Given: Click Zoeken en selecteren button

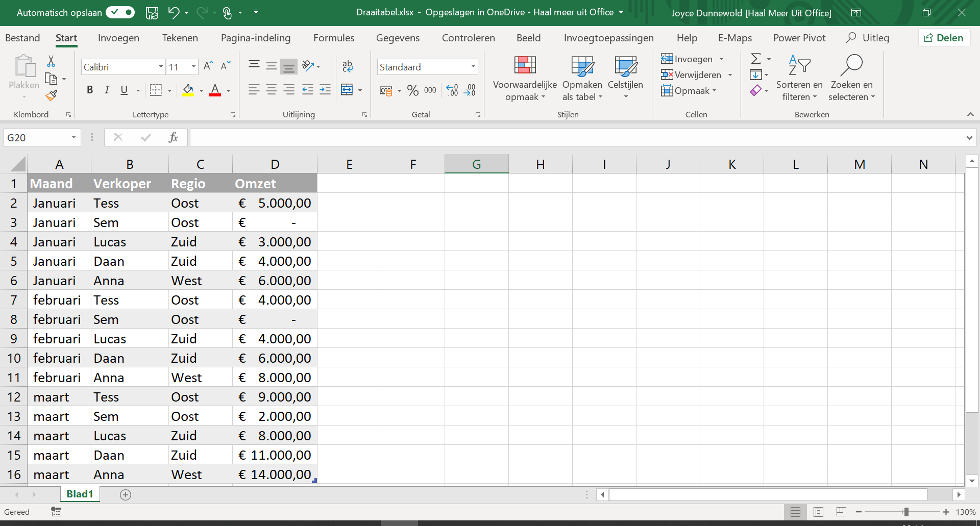Looking at the screenshot, I should tap(851, 79).
